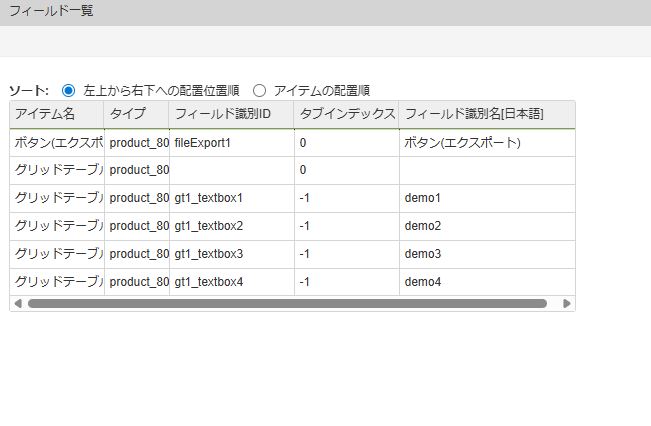Click the right scroll arrow of table
The height and width of the screenshot is (426, 651).
[567, 303]
